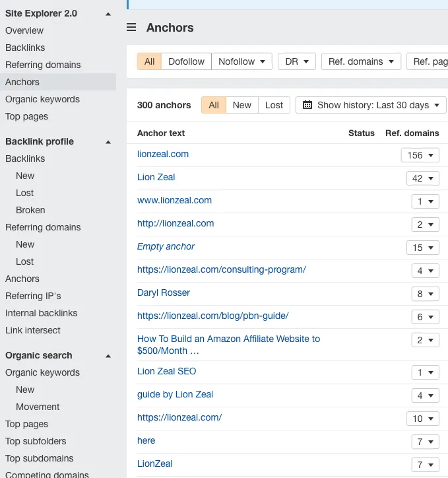Open the Lion Zeal anchor link

pos(156,178)
